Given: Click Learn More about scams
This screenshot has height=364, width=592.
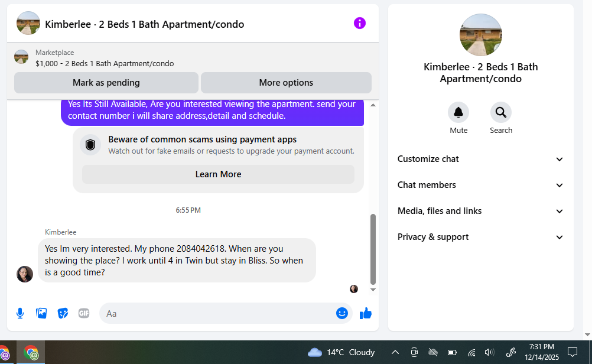Looking at the screenshot, I should tap(218, 174).
